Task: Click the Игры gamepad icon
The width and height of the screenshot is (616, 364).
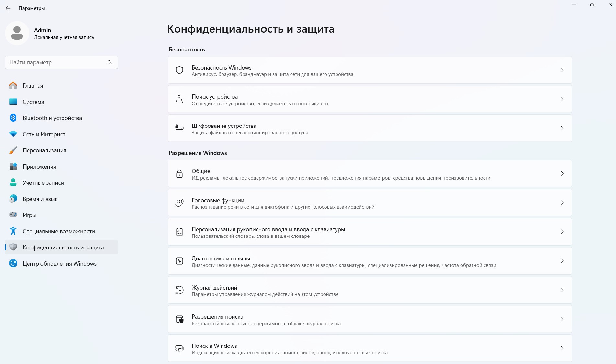Action: [x=13, y=215]
